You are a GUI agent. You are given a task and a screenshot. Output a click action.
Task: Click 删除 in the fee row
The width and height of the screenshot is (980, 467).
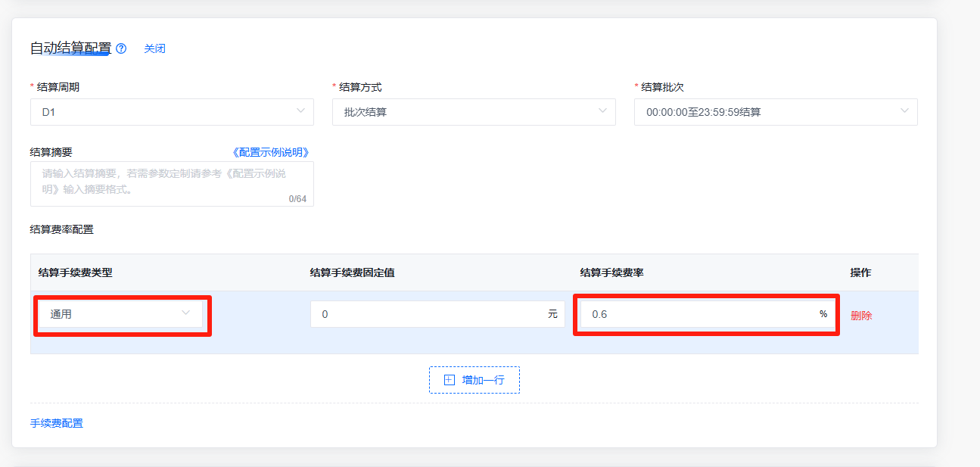tap(861, 316)
